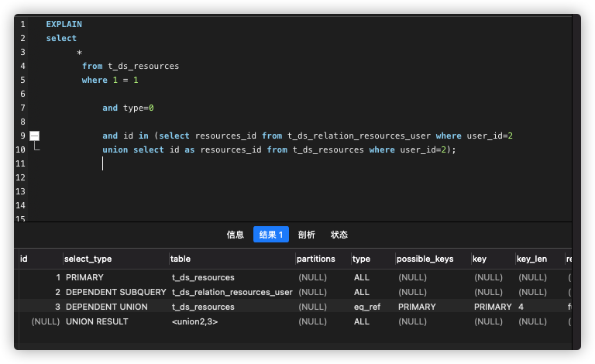Select the PRIMARY select_type cell
This screenshot has height=364, width=595.
click(84, 277)
